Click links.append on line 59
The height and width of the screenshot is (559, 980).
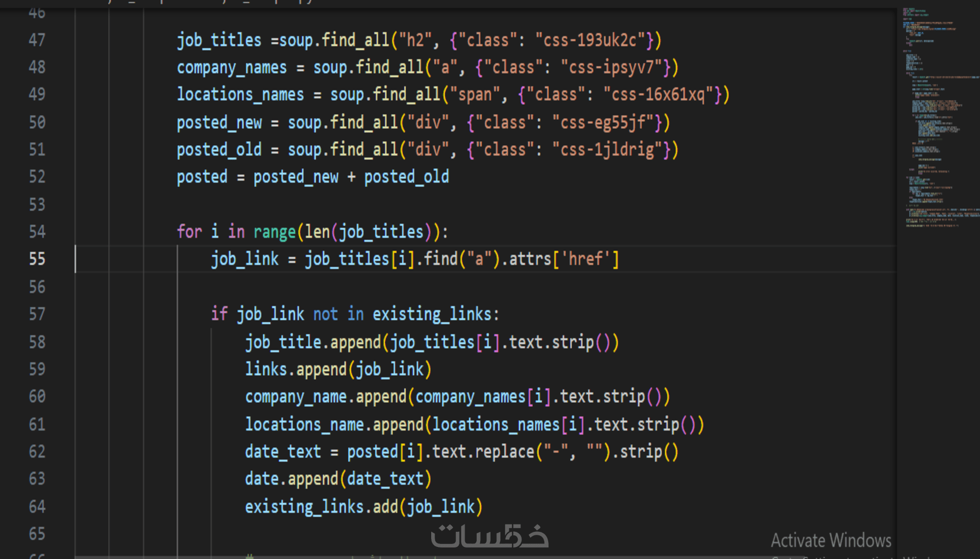click(296, 369)
